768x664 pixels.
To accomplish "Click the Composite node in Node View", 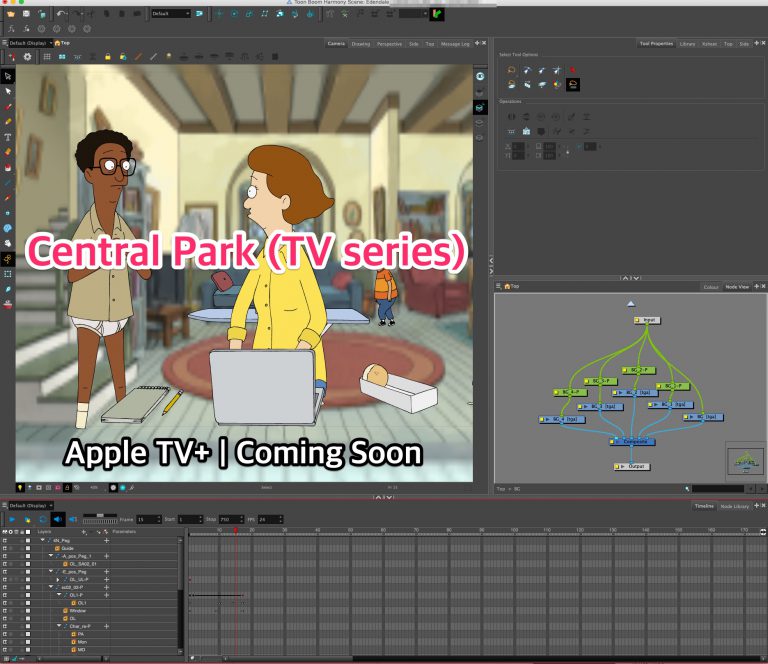I will pos(632,442).
